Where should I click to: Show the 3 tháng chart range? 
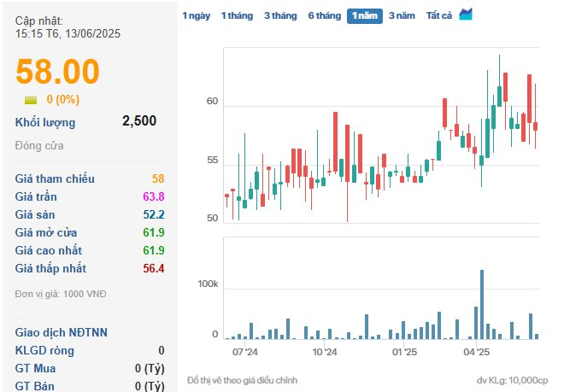coord(279,15)
